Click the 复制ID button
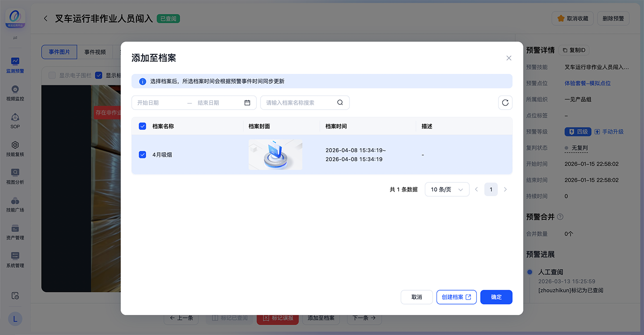Screen dimensions: 644x335 click(574, 50)
